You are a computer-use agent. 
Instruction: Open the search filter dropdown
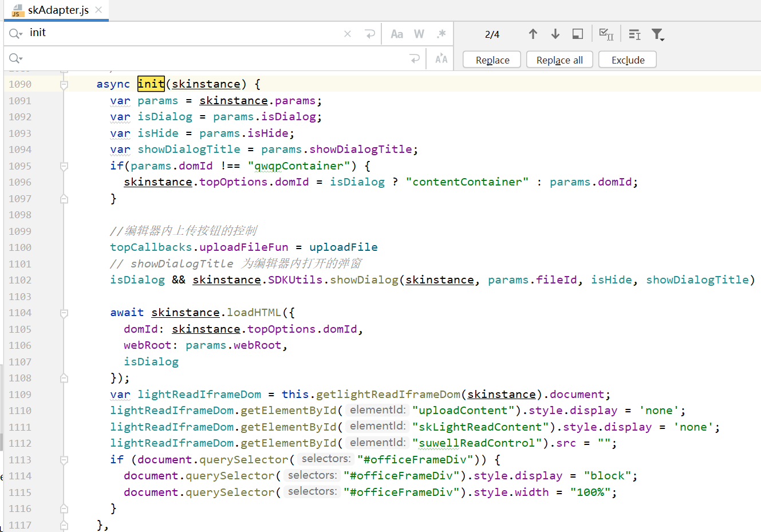click(x=658, y=34)
